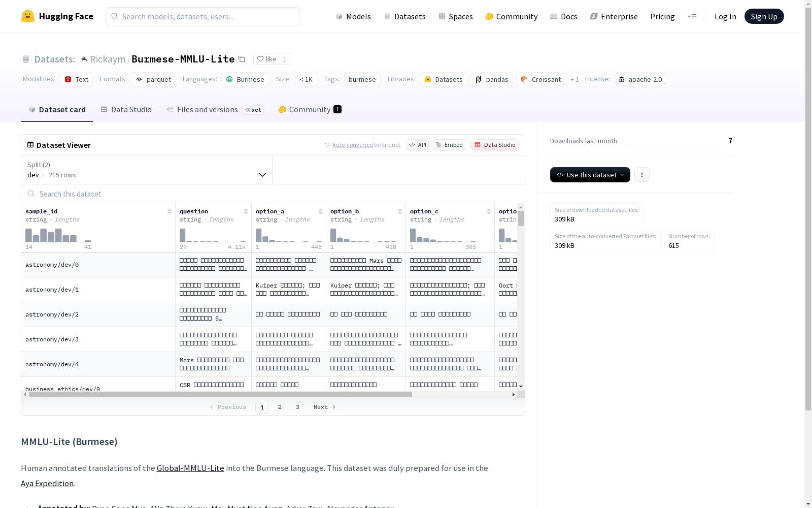Sort by sample_id column sort arrows

coord(170,211)
